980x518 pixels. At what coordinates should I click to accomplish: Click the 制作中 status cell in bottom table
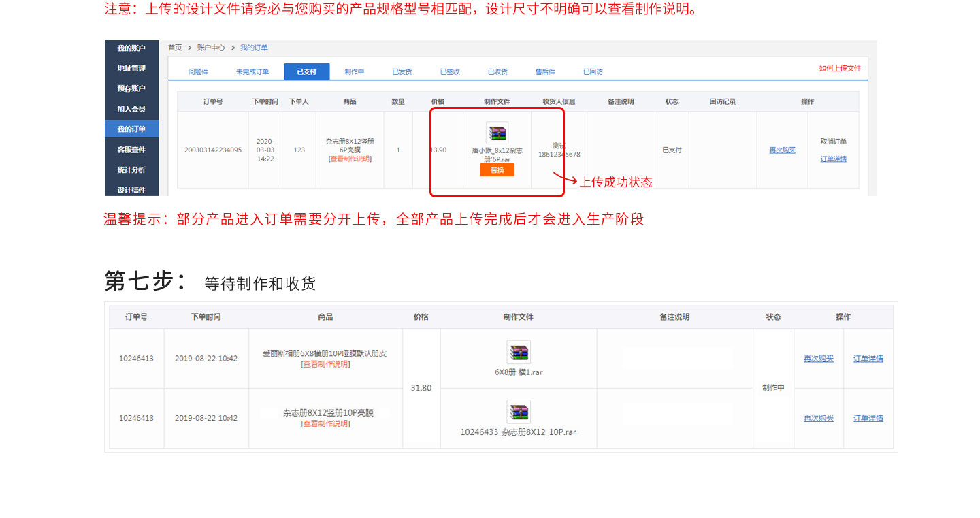(x=773, y=388)
